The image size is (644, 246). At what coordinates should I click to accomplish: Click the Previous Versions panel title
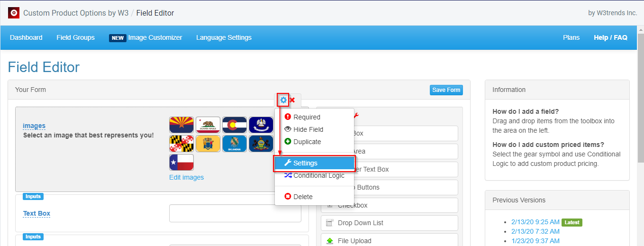(x=519, y=200)
